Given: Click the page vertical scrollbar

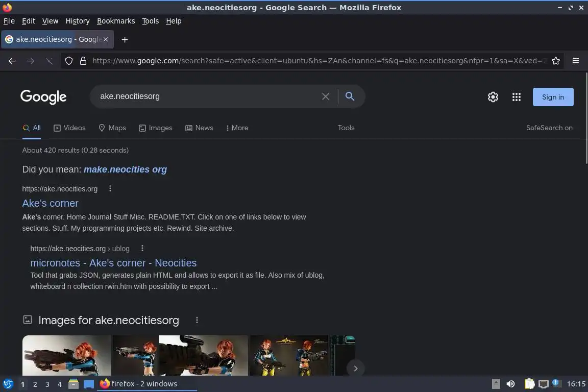Looking at the screenshot, I should [586, 118].
